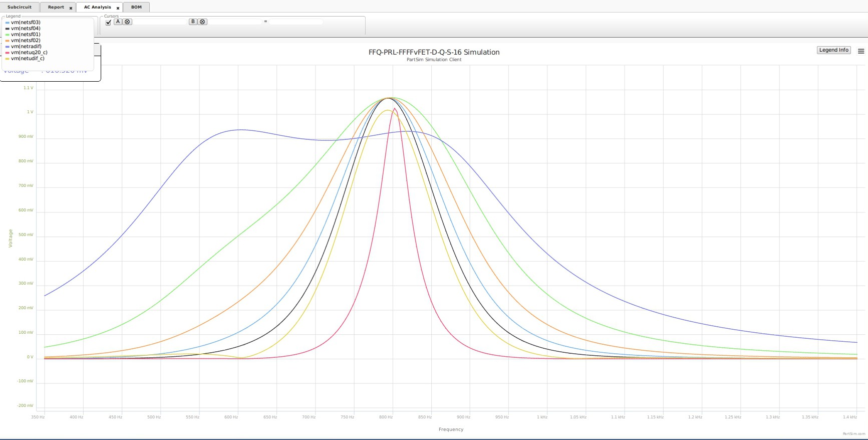868x440 pixels.
Task: Toggle vm(netsf04) legend entry
Action: (23, 29)
